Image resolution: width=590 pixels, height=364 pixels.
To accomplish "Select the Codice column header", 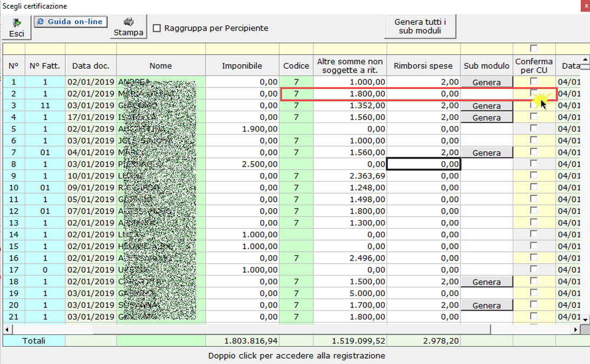I will pyautogui.click(x=296, y=66).
